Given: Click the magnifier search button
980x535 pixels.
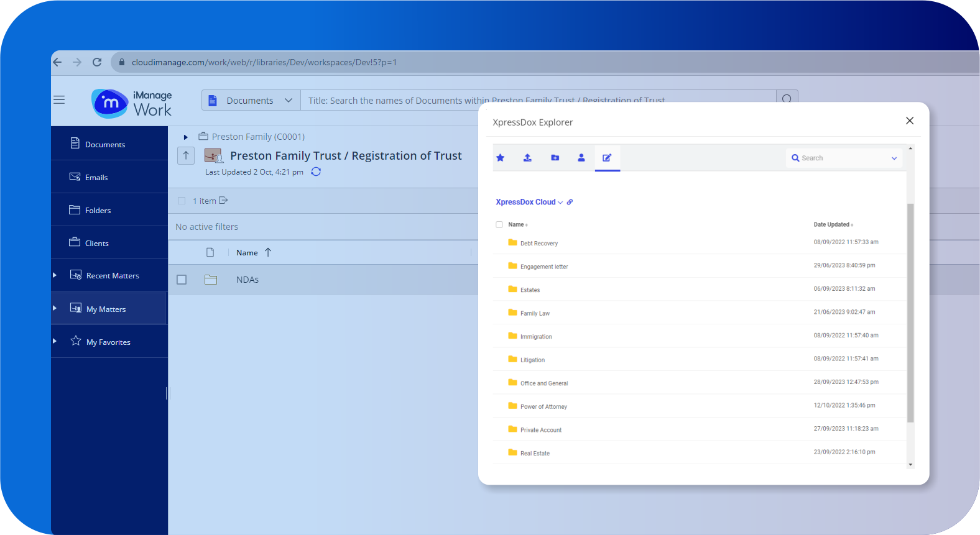Looking at the screenshot, I should click(x=787, y=99).
